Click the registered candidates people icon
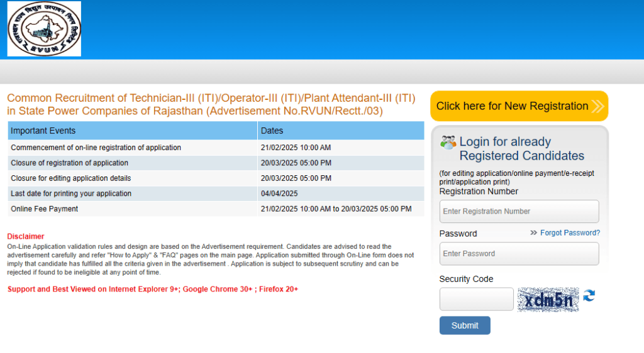Viewport: 644px width, 353px height. pyautogui.click(x=448, y=142)
